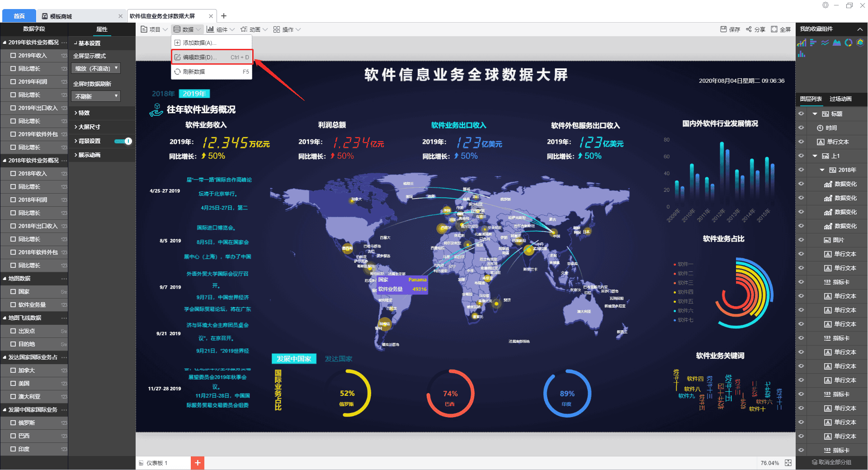Check the 国家 field checkbox

(13, 292)
